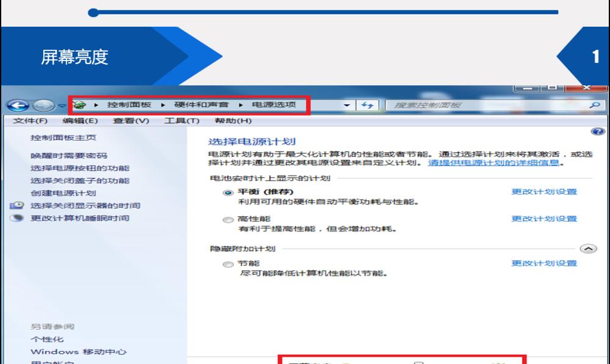This screenshot has height=364, width=610.
Task: Click the blue help question mark icon
Action: click(x=598, y=132)
